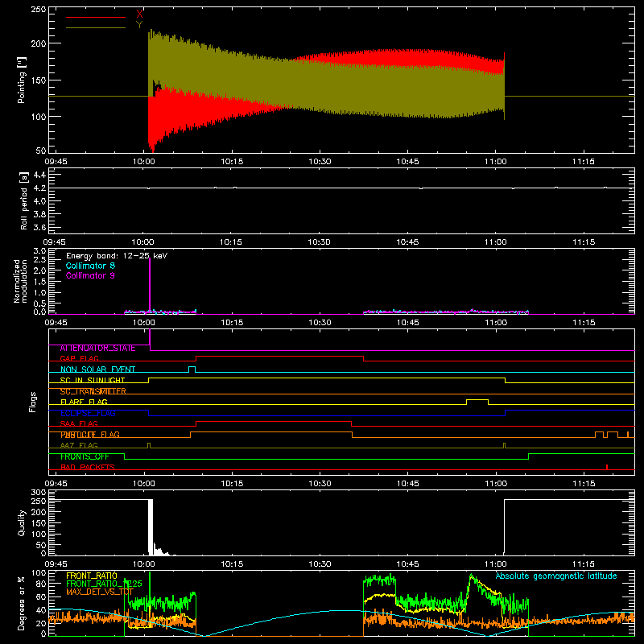Select the 'X' legend label
Screen dimensions: 644x644
(139, 14)
